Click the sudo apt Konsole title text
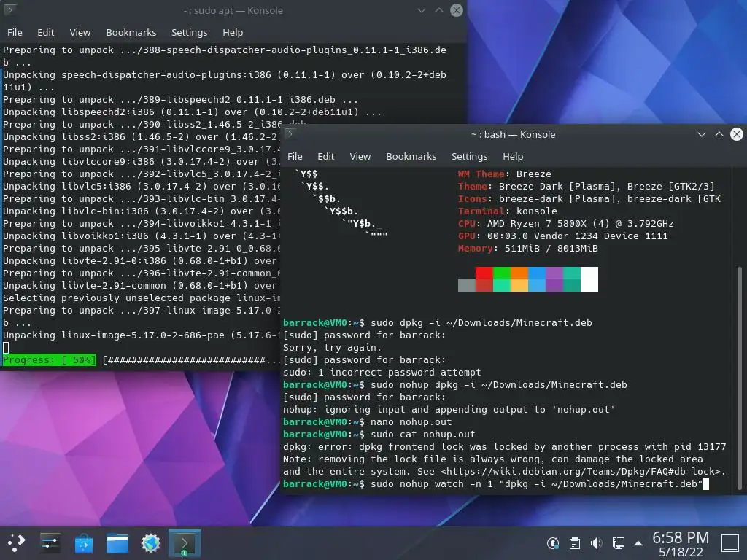 pyautogui.click(x=233, y=10)
